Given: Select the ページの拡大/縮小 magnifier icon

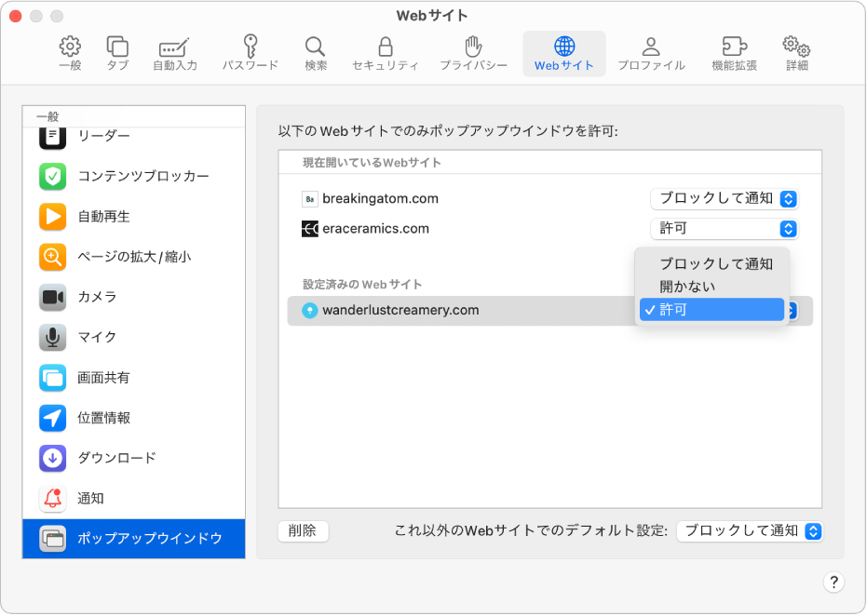Looking at the screenshot, I should (x=52, y=257).
